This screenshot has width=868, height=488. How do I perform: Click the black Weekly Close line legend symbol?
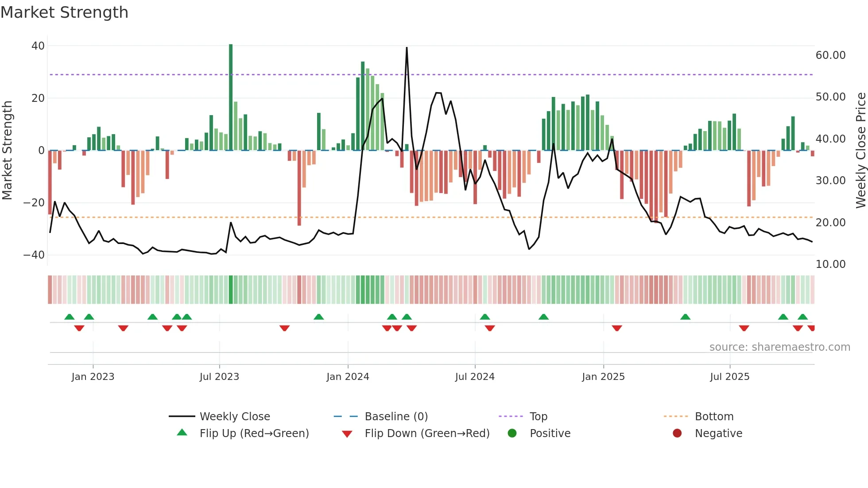click(x=182, y=416)
